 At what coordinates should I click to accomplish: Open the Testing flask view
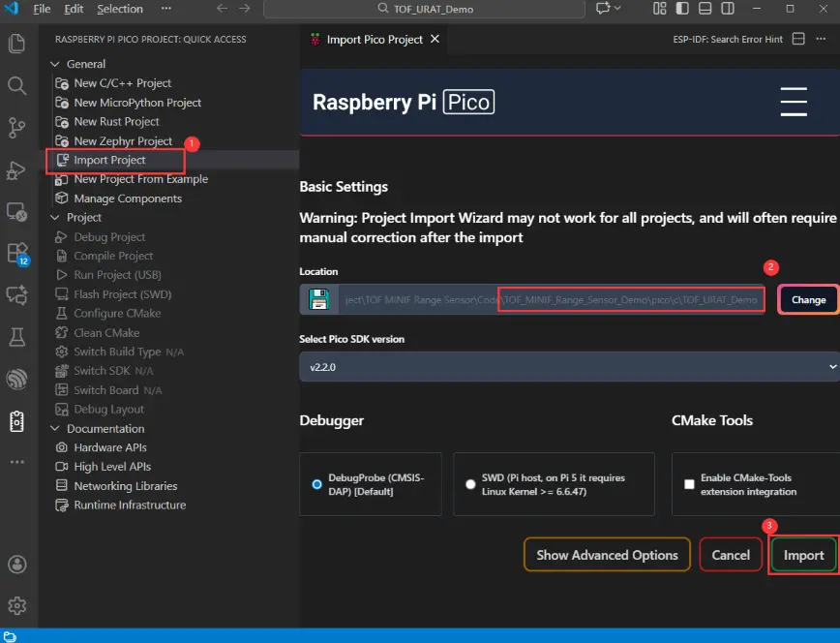point(17,337)
